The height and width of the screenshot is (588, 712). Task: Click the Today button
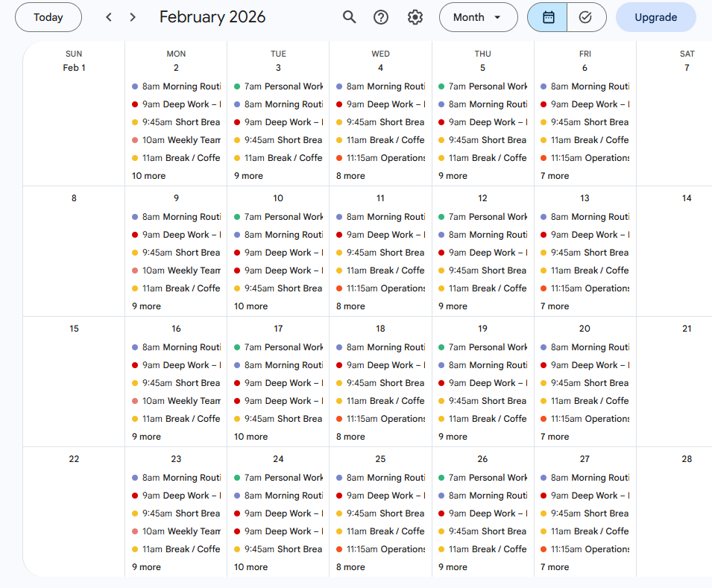tap(48, 17)
